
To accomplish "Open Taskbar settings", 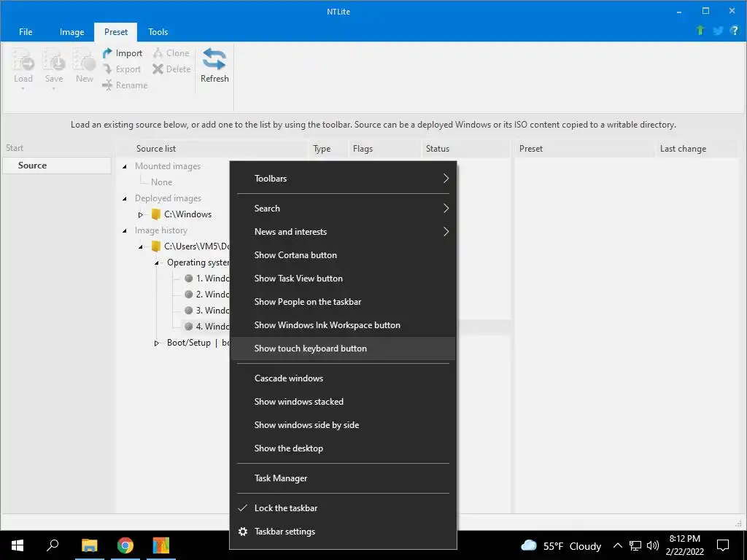I will (343, 532).
